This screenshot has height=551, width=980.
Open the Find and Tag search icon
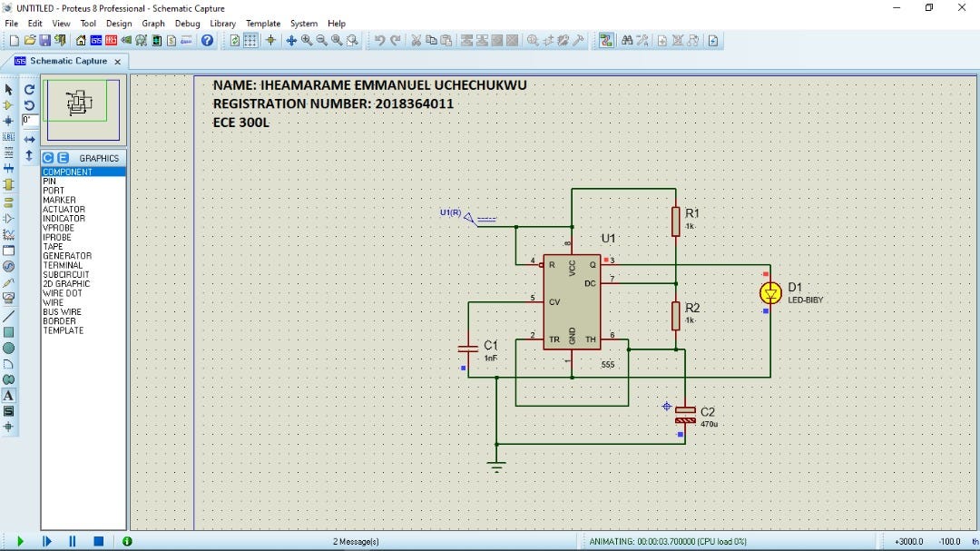point(627,40)
